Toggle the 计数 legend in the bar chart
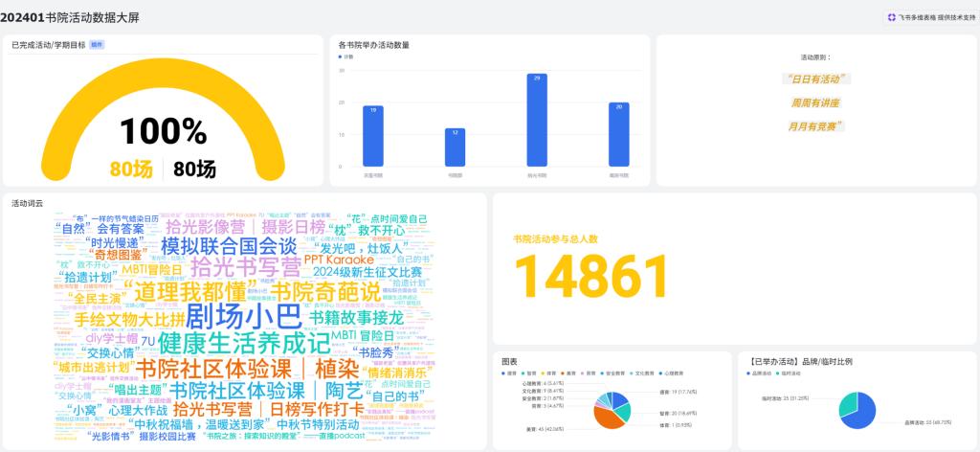980x452 pixels. point(345,56)
